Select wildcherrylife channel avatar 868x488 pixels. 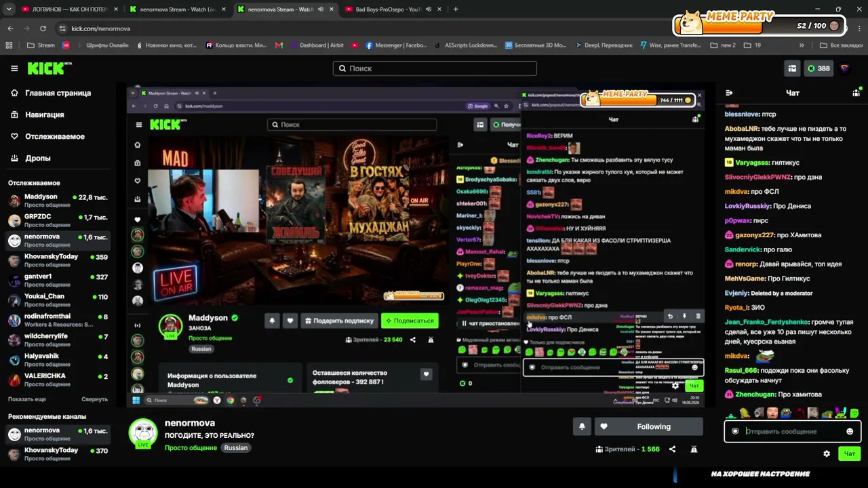pyautogui.click(x=14, y=340)
